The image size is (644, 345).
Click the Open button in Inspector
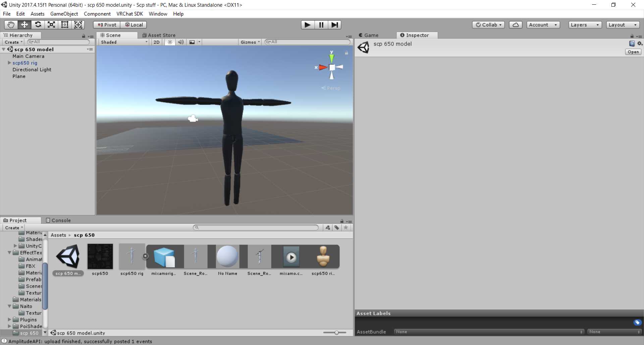(633, 52)
